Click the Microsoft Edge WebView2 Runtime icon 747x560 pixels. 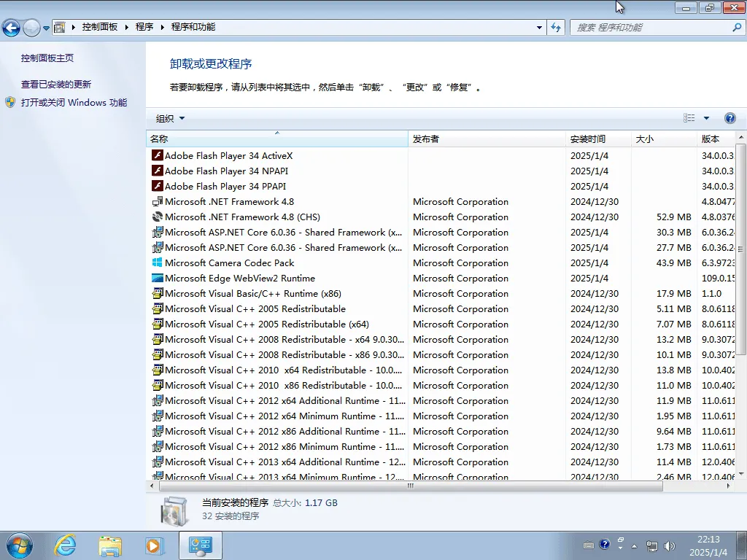158,278
